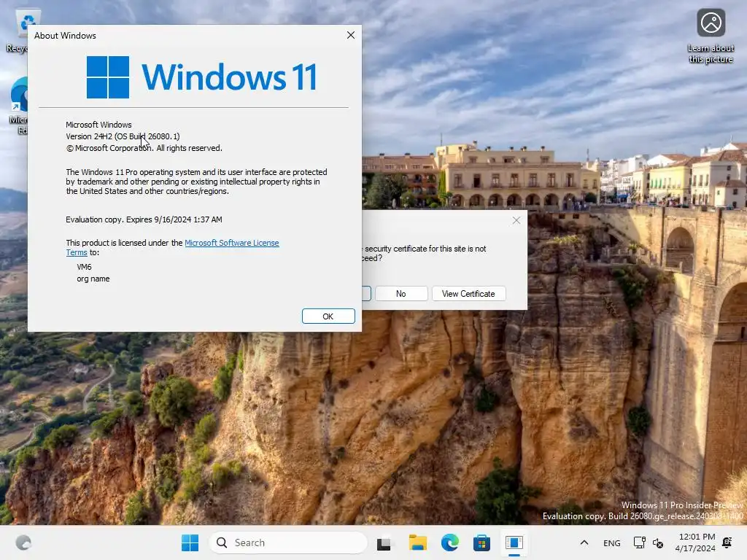Click the Version 24H2 build text
747x560 pixels.
click(123, 136)
